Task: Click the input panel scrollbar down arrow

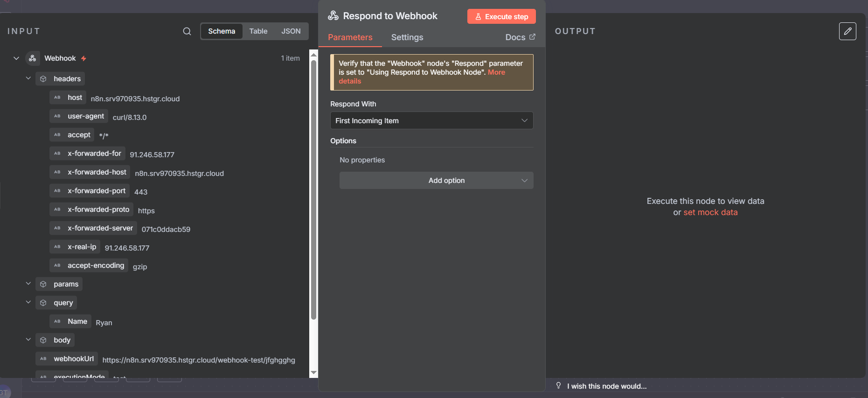Action: [313, 372]
